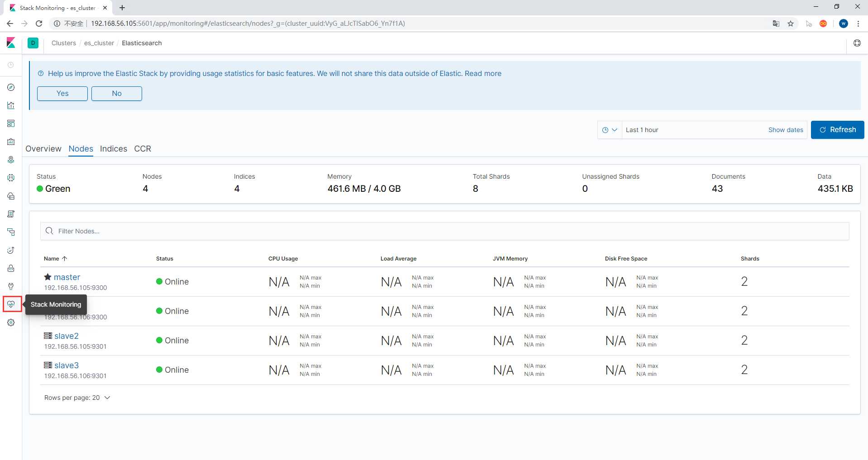This screenshot has height=460, width=868.
Task: Close the Stack Monitoring browser tab
Action: pyautogui.click(x=105, y=8)
